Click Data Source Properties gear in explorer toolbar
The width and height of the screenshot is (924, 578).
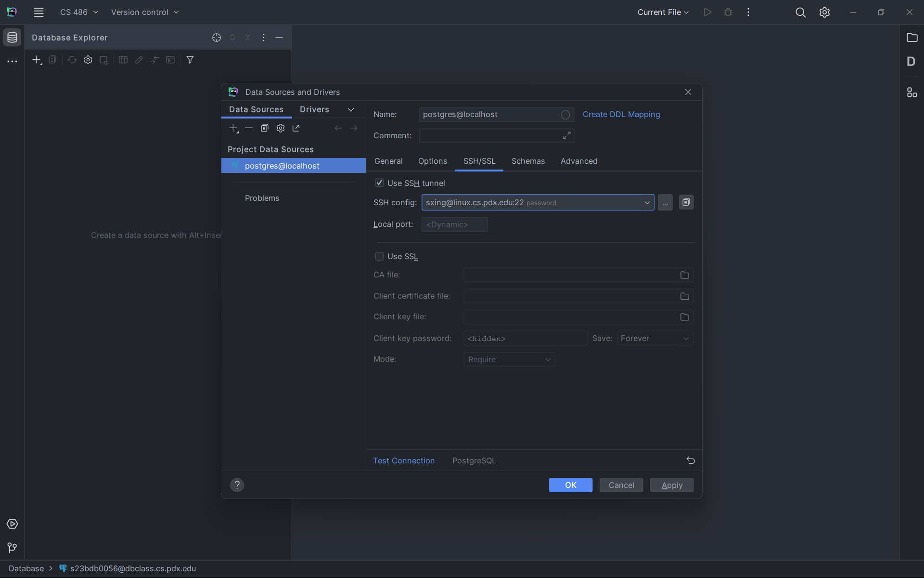[88, 60]
